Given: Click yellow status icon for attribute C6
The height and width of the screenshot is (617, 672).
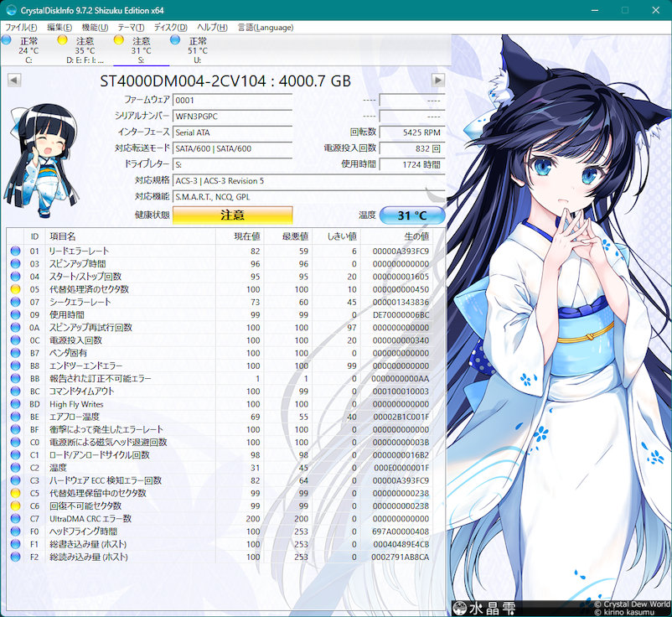Looking at the screenshot, I should 14,506.
